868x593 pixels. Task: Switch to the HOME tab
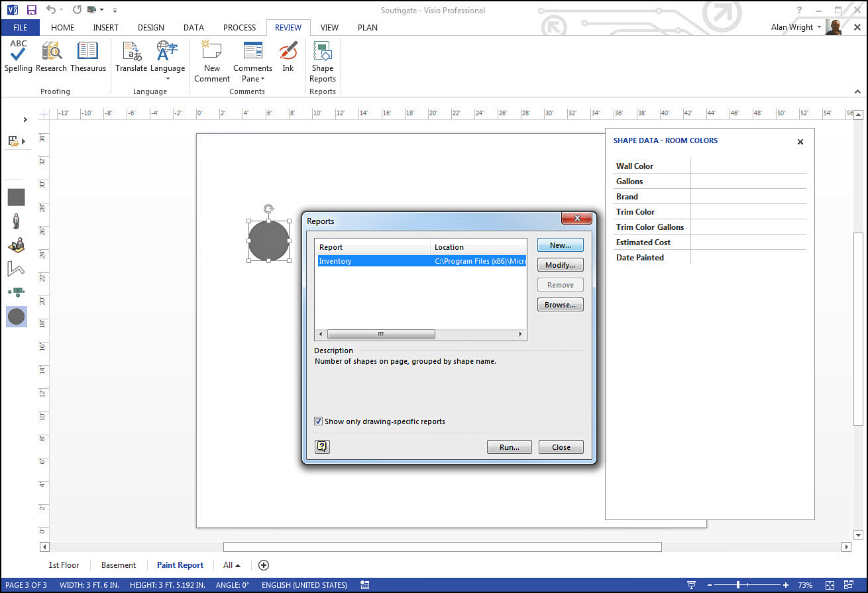pyautogui.click(x=63, y=27)
